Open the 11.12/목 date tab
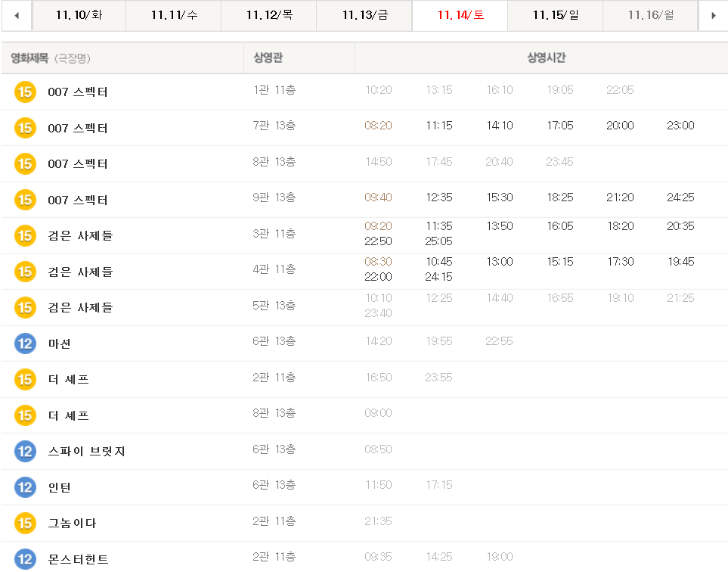 [269, 15]
